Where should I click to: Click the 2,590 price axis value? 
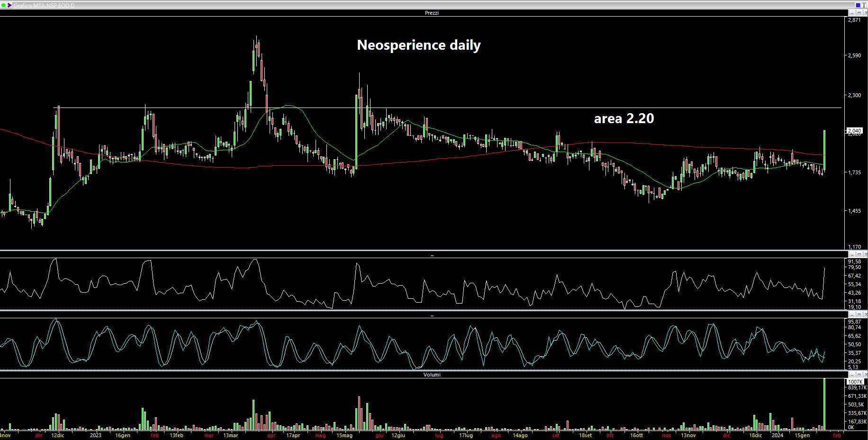coord(855,55)
